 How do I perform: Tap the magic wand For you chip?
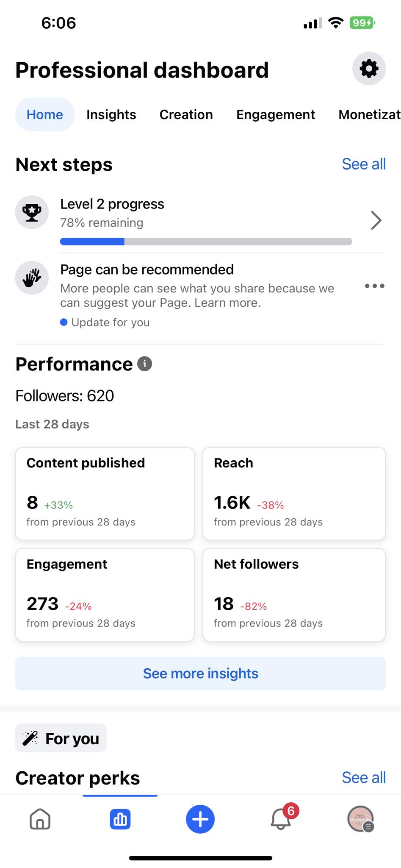tap(61, 738)
